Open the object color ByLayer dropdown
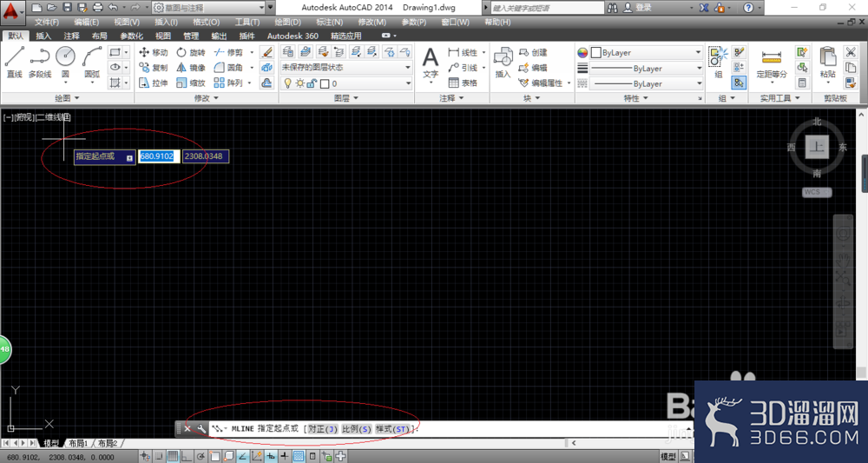 point(646,53)
